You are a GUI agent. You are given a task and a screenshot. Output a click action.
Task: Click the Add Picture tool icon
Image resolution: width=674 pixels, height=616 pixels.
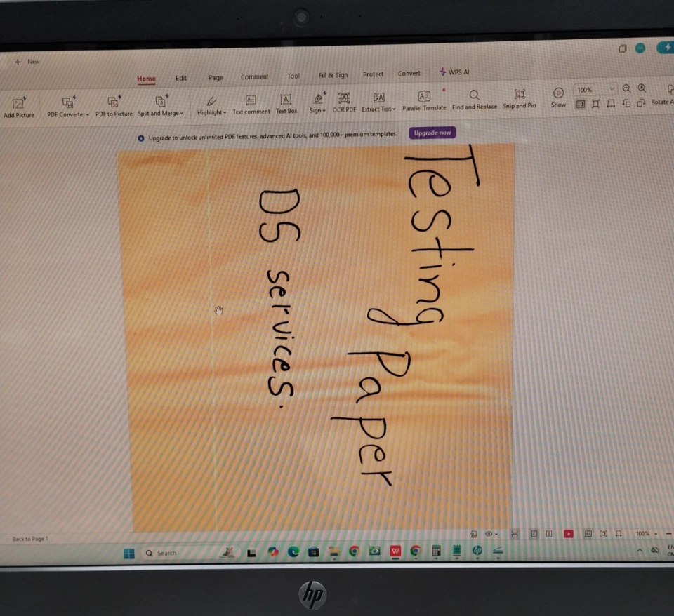(18, 103)
